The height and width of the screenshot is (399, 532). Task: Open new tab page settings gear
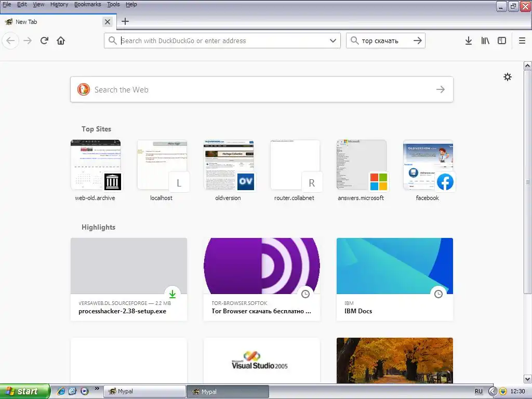[x=507, y=77]
